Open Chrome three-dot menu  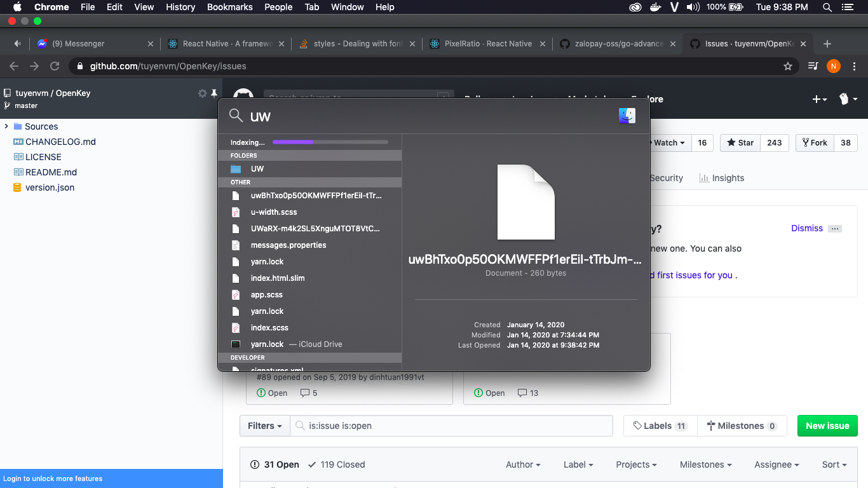[855, 66]
